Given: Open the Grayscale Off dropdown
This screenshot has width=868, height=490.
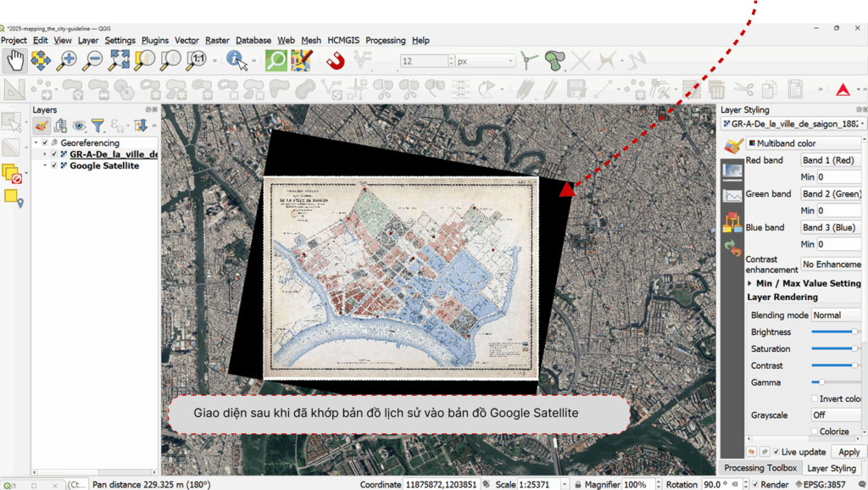Looking at the screenshot, I should click(x=837, y=415).
